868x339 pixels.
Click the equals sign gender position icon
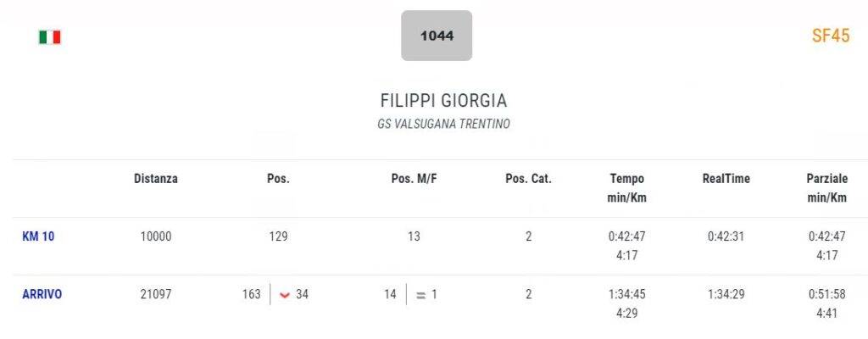[x=420, y=295]
